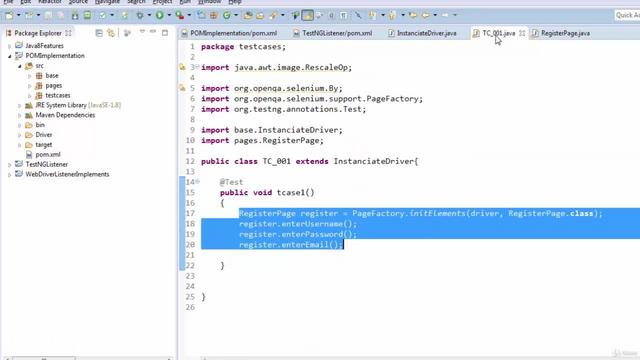This screenshot has width=640, height=360.
Task: Click the warning marker on line 5
Action: [x=182, y=88]
